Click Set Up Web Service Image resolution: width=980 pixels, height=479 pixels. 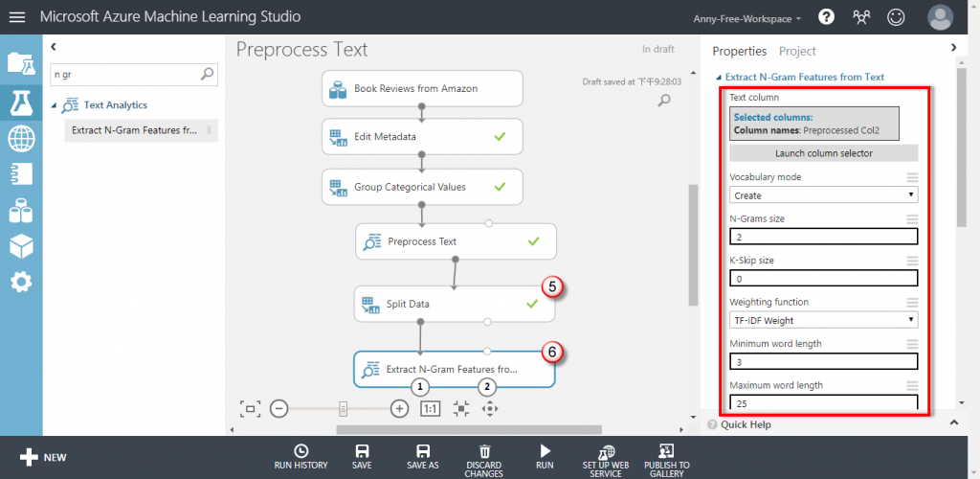[606, 461]
